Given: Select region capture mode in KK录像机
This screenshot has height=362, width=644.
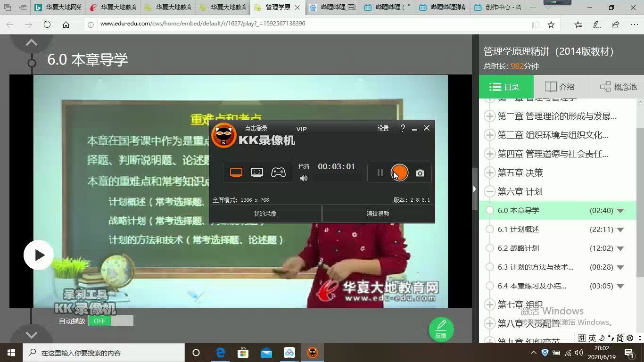Looking at the screenshot, I should coord(256,173).
